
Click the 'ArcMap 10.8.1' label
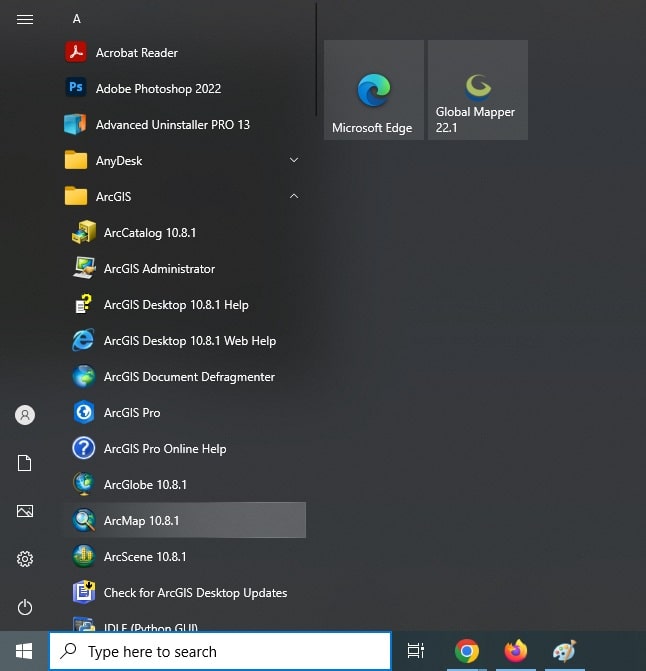[x=142, y=520]
